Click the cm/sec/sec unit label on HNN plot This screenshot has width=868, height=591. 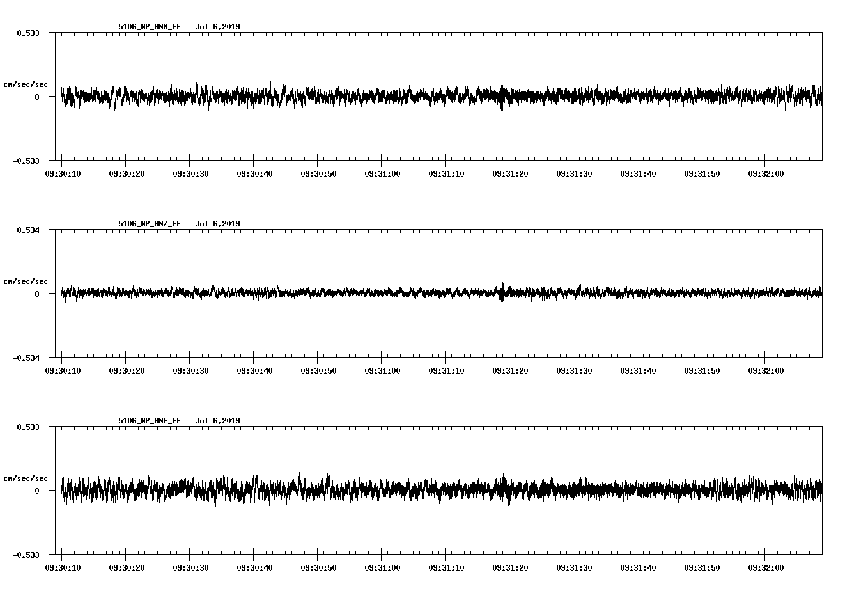click(26, 84)
